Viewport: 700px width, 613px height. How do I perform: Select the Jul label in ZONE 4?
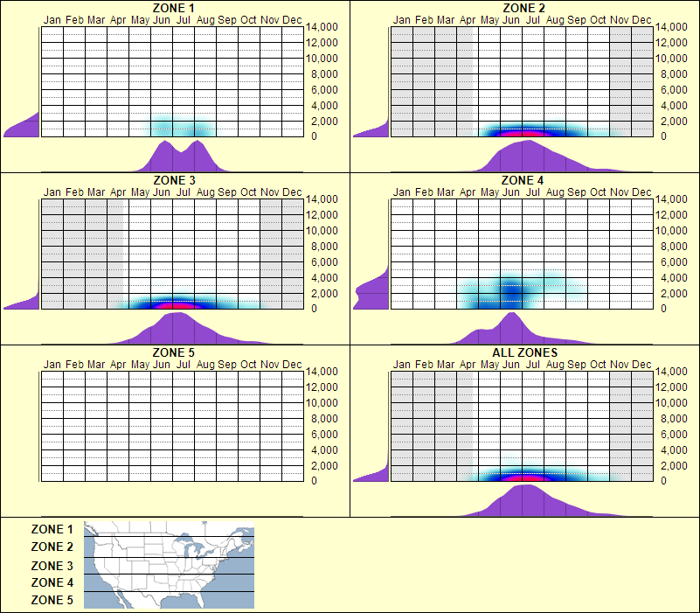(534, 192)
